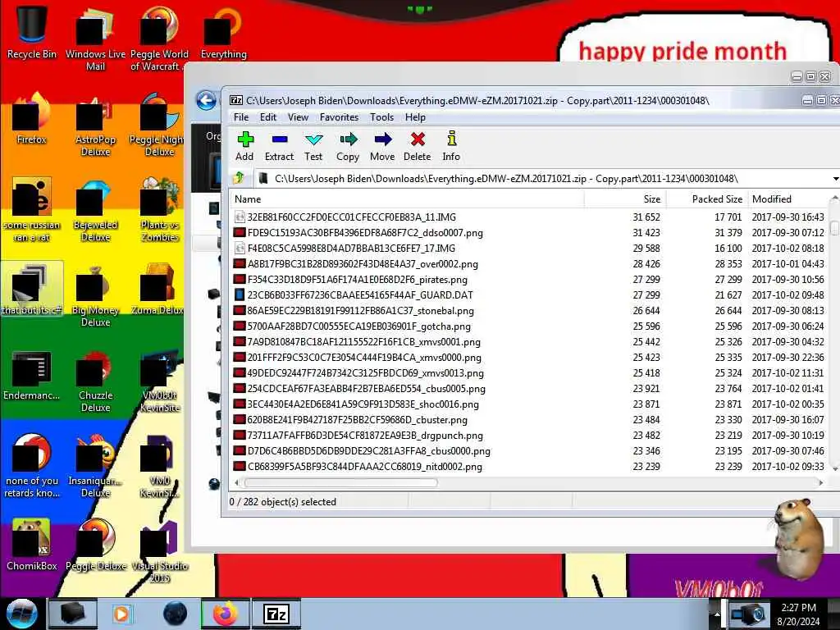Click the horizontal scrollbar thumb in the file list
The width and height of the screenshot is (840, 630).
pyautogui.click(x=341, y=482)
